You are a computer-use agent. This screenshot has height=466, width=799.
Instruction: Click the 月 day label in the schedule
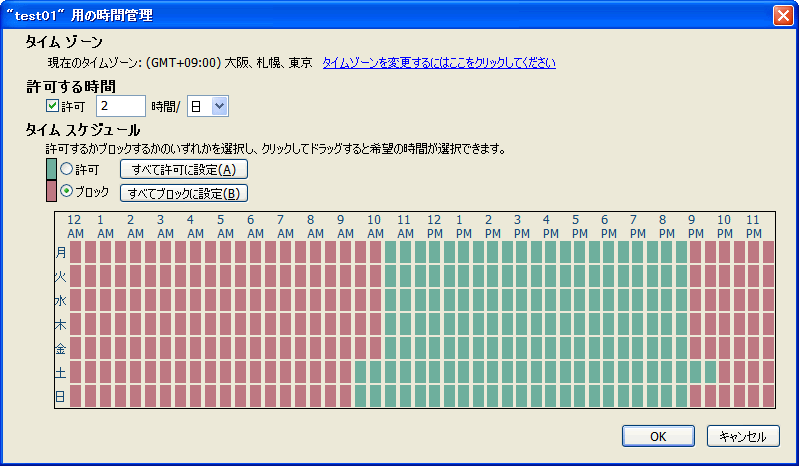61,252
